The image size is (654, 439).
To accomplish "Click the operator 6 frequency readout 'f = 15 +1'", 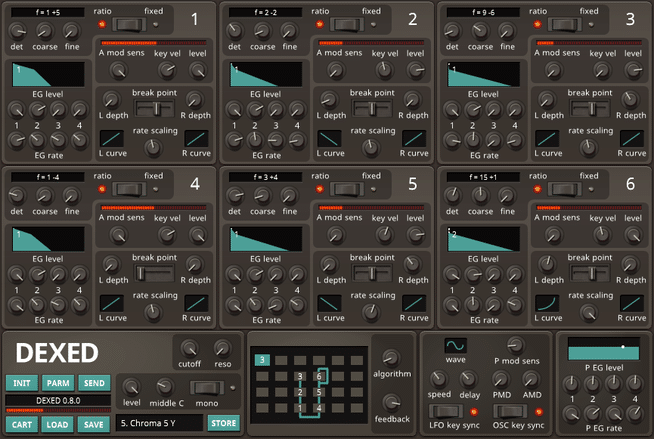I will 483,177.
